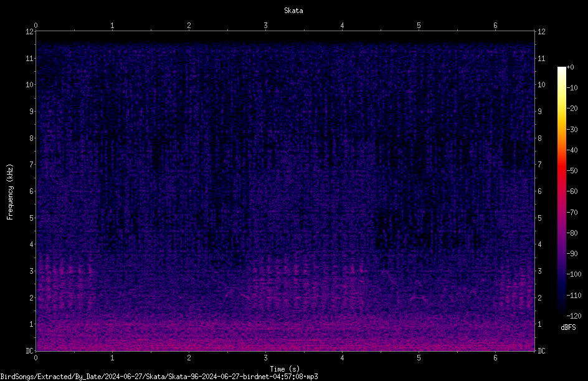This screenshot has height=381, width=588.
Task: Click the 12 kHz label on left axis
Action: tap(30, 32)
